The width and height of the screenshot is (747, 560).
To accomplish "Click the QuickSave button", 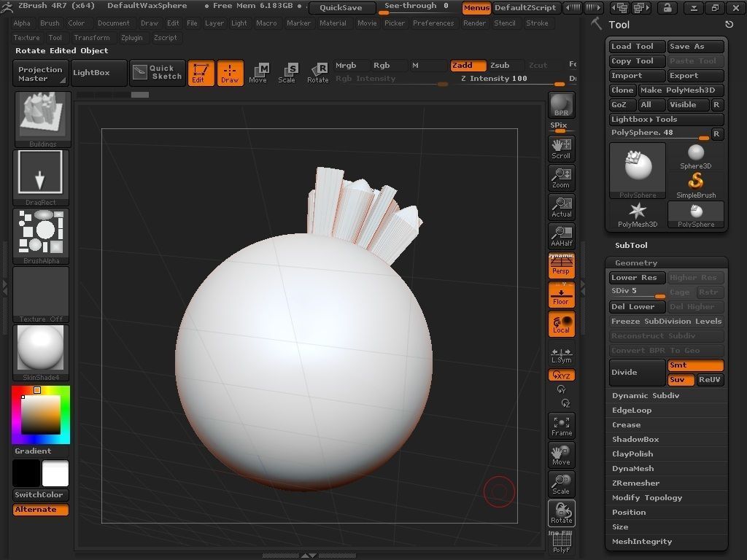I will 341,7.
